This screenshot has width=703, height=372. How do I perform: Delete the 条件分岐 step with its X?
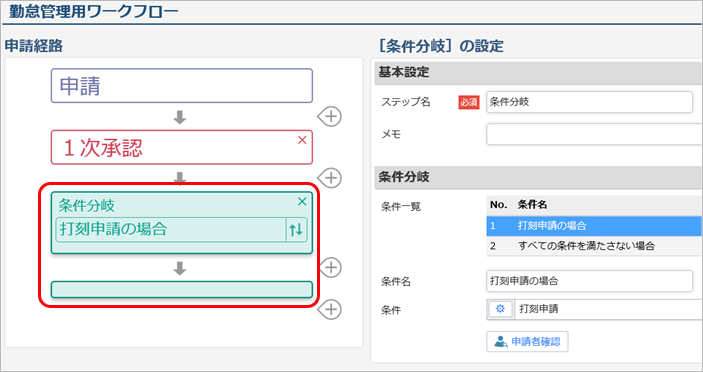302,202
